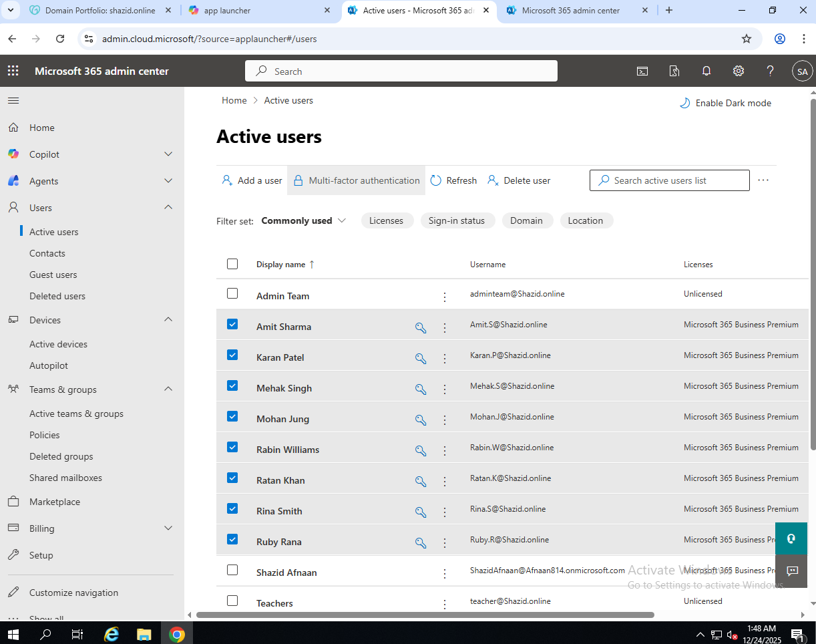Open more actions dots for Teachers

pos(445,604)
